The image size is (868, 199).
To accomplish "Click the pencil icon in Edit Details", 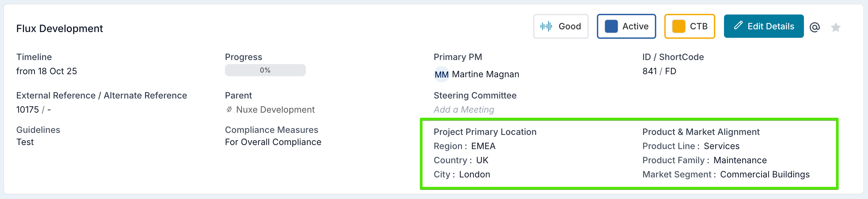I will pos(738,26).
